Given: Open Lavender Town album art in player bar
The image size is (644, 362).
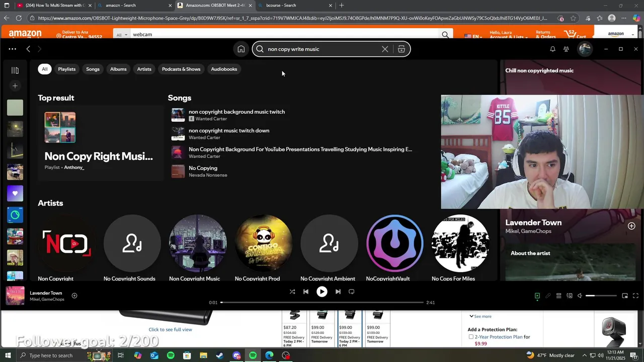Looking at the screenshot, I should click(x=15, y=296).
